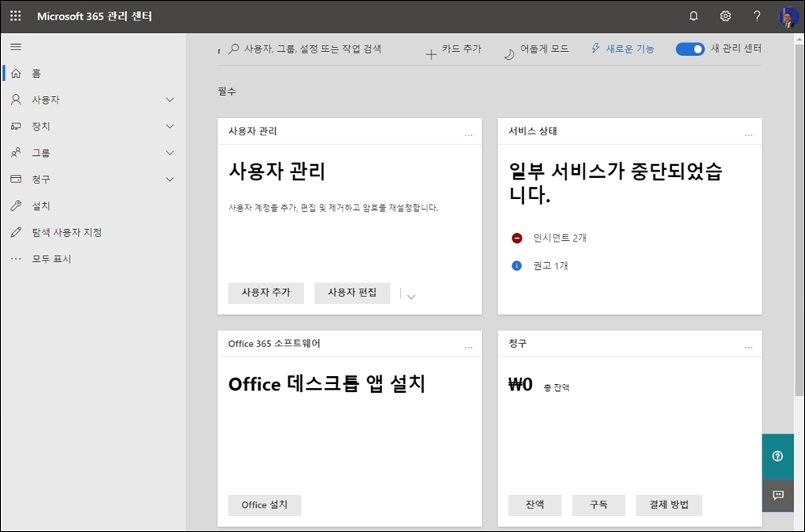Viewport: 805px width, 532px height.
Task: Click the red incident icon
Action: 517,238
